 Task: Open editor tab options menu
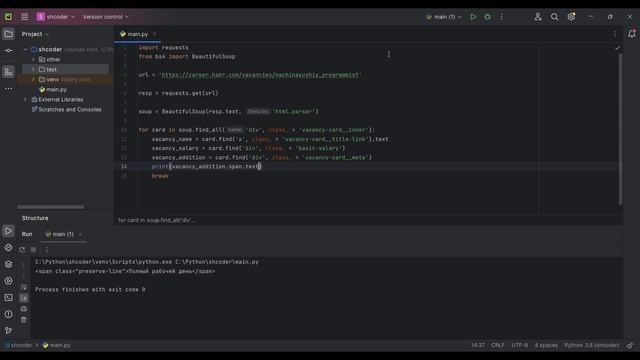pyautogui.click(x=615, y=34)
